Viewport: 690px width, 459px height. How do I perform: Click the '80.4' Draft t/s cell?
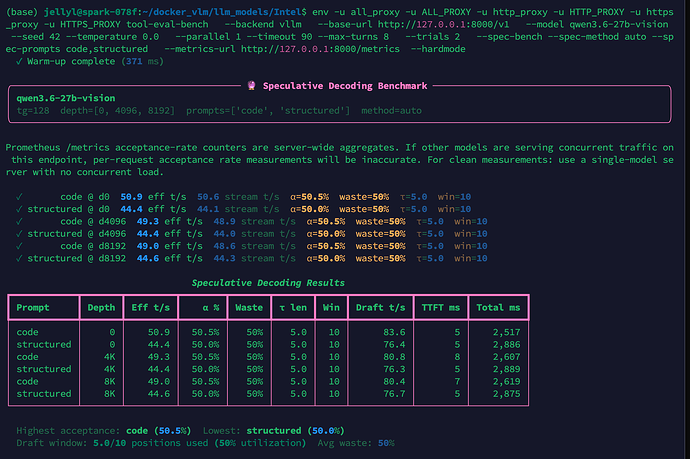[394, 382]
